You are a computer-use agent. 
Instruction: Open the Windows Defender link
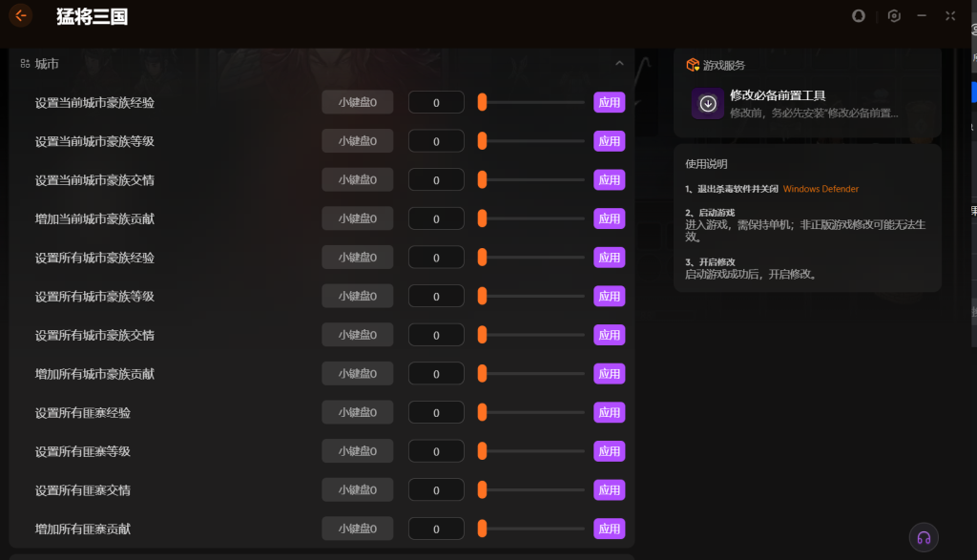[x=821, y=189]
